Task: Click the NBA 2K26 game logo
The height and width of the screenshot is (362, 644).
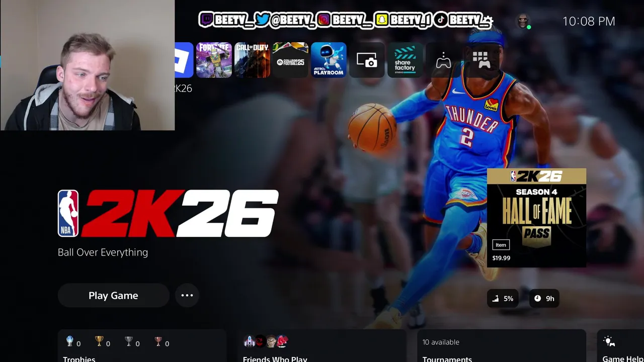Action: click(x=168, y=213)
